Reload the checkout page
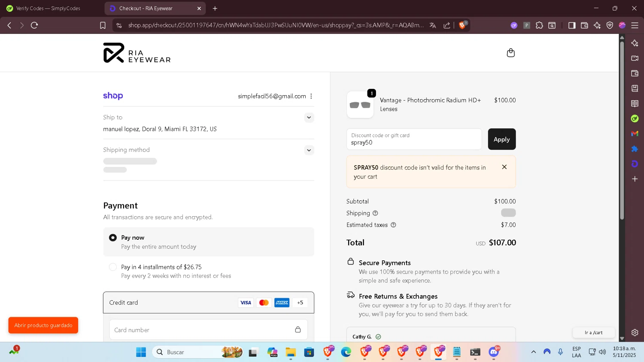The image size is (644, 362). point(34,25)
